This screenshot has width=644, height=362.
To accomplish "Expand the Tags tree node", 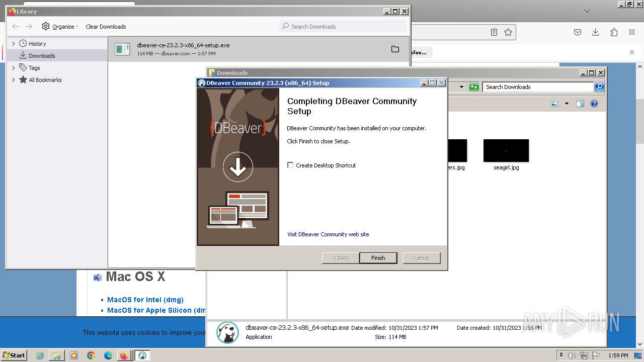I will [x=14, y=68].
